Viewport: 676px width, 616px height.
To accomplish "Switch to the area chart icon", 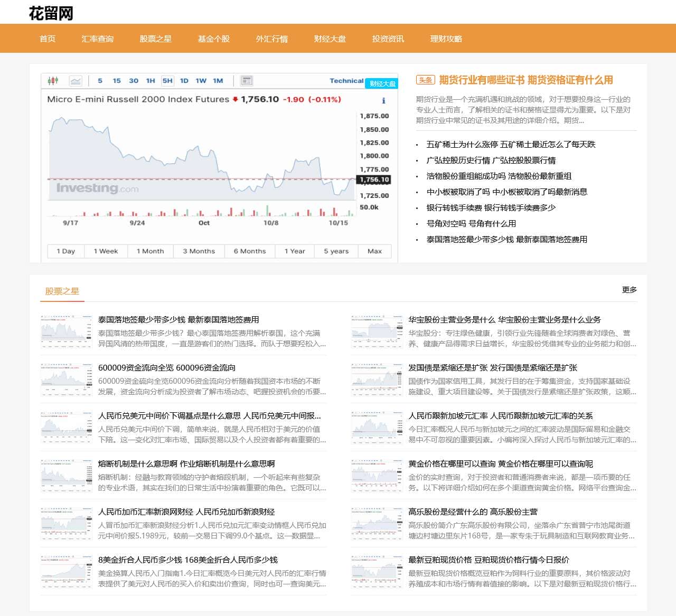I will tap(76, 81).
